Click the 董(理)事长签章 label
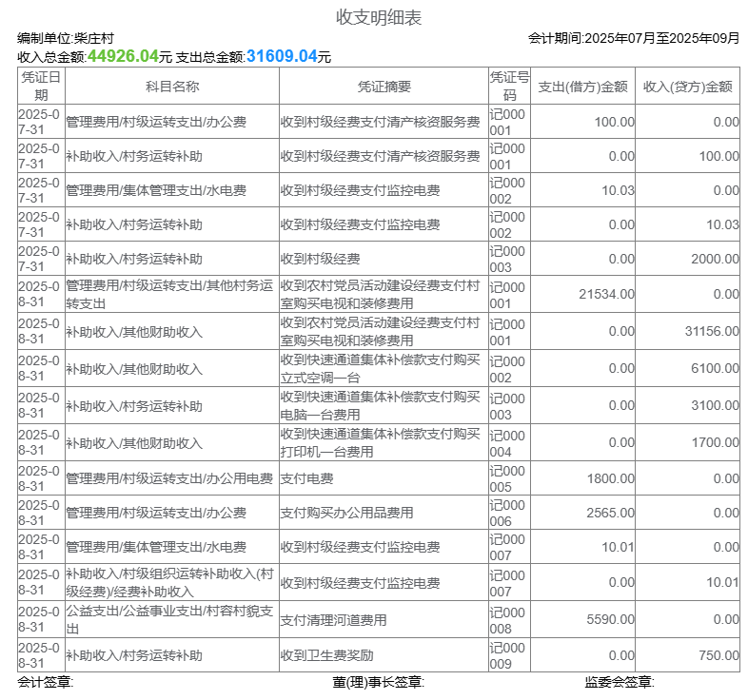748x700 pixels. (x=379, y=682)
